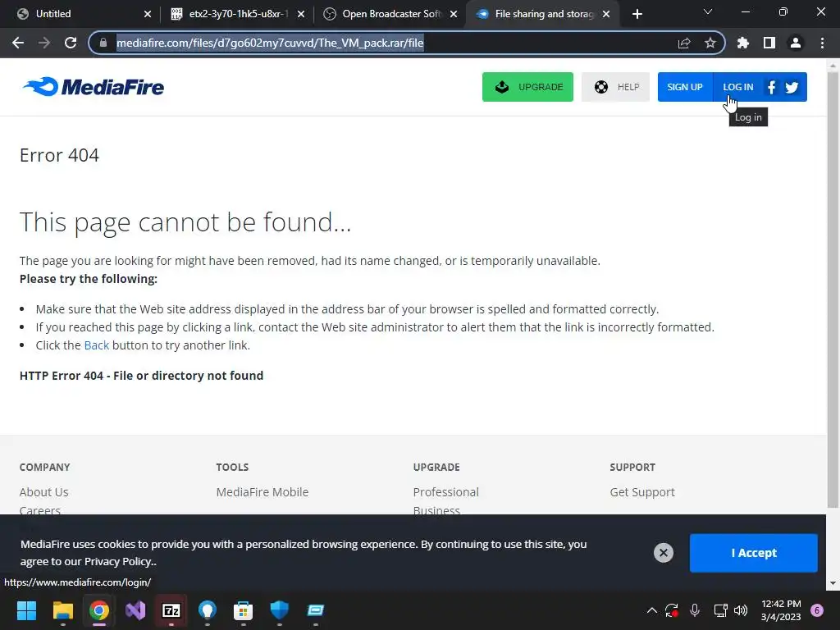840x630 pixels.
Task: Open the notification count badge
Action: (x=817, y=610)
